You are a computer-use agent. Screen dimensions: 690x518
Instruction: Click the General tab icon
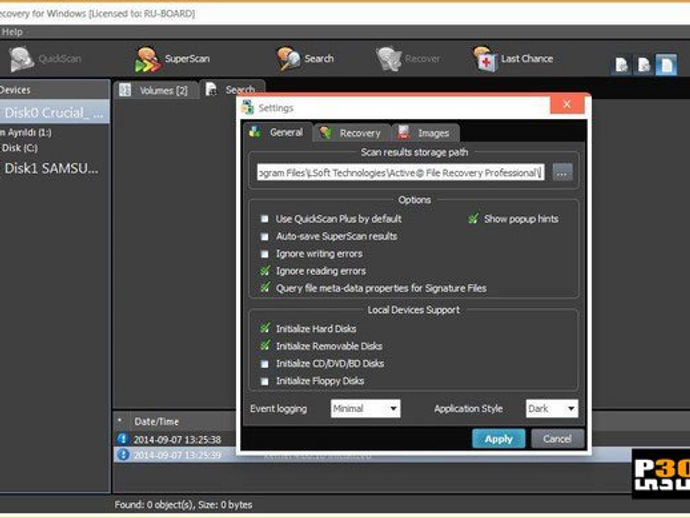[x=255, y=132]
